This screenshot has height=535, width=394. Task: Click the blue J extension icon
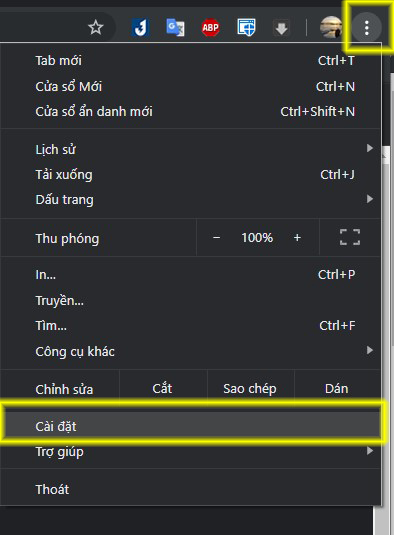140,28
